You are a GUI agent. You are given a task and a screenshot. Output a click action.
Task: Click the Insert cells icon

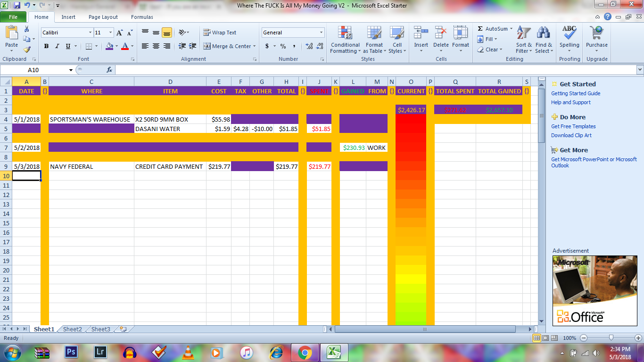(421, 33)
